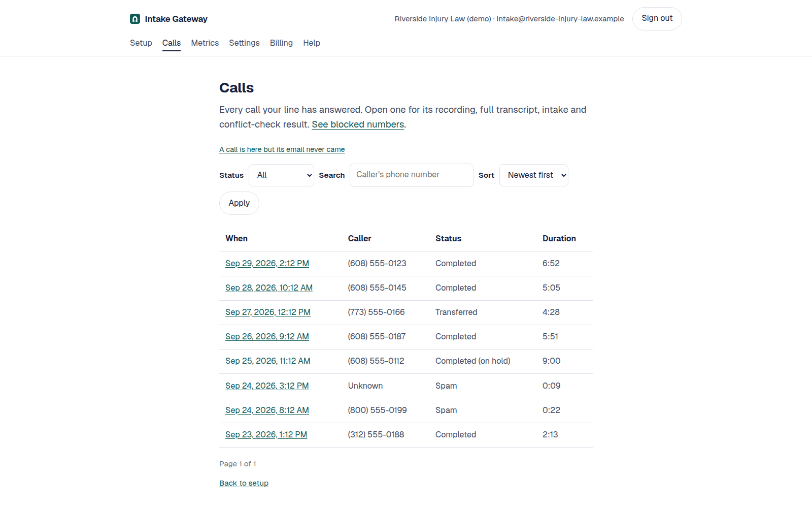
Task: Go to the Settings tab
Action: [x=244, y=43]
